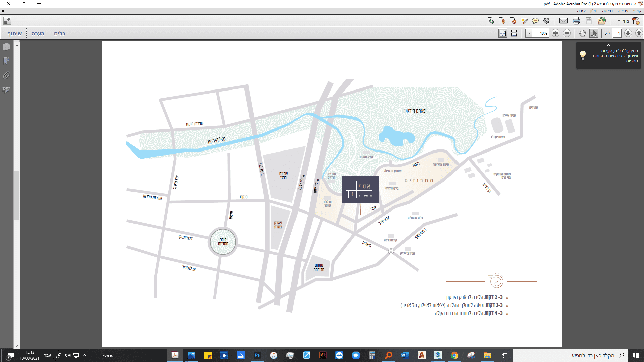This screenshot has height=362, width=644.
Task: Open the קובץ (File) menu
Action: click(637, 11)
